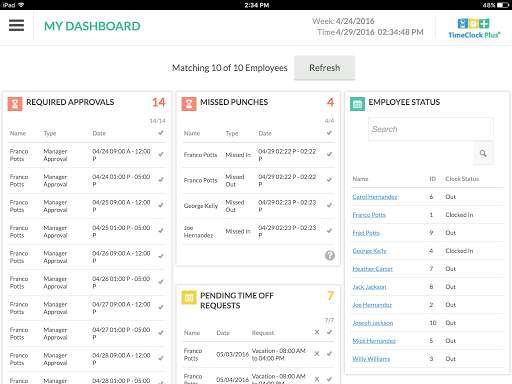This screenshot has height=384, width=512.
Task: Open Heather Carter employee link
Action: pyautogui.click(x=372, y=269)
